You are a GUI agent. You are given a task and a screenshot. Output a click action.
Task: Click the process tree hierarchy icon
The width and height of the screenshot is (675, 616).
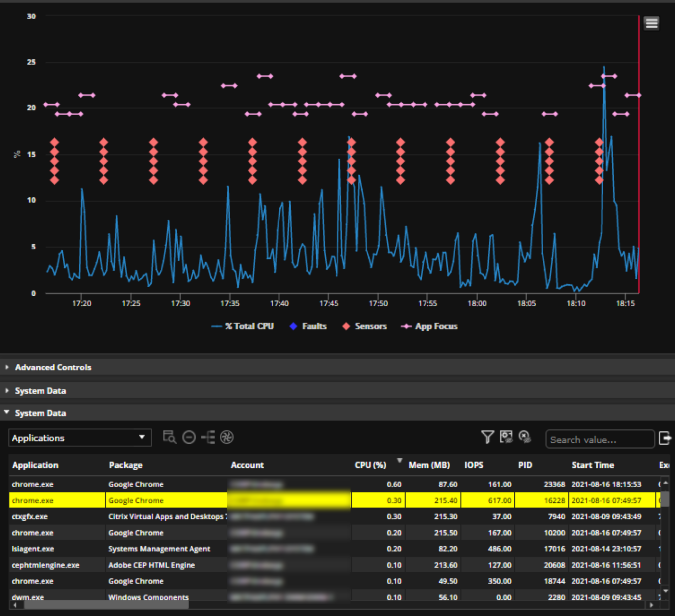coord(209,437)
